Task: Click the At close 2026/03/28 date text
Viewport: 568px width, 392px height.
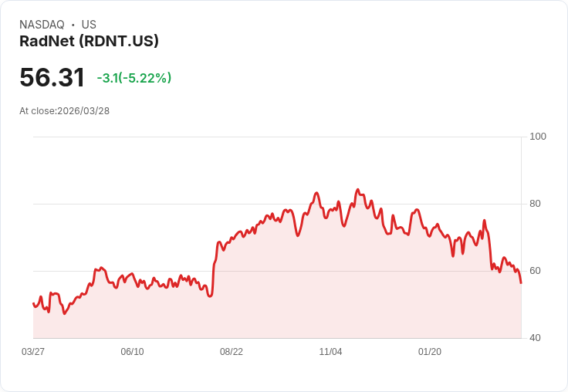Action: point(65,111)
